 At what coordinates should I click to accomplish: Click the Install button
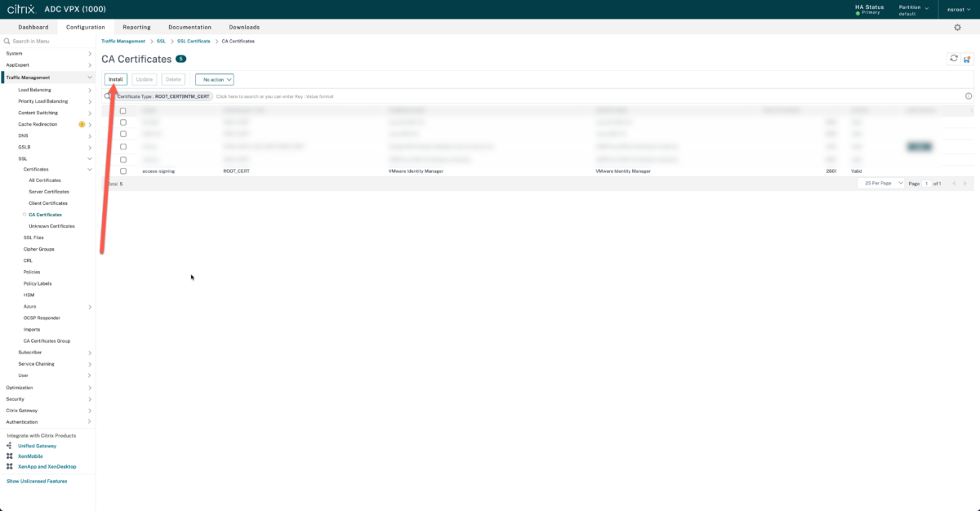(x=115, y=79)
